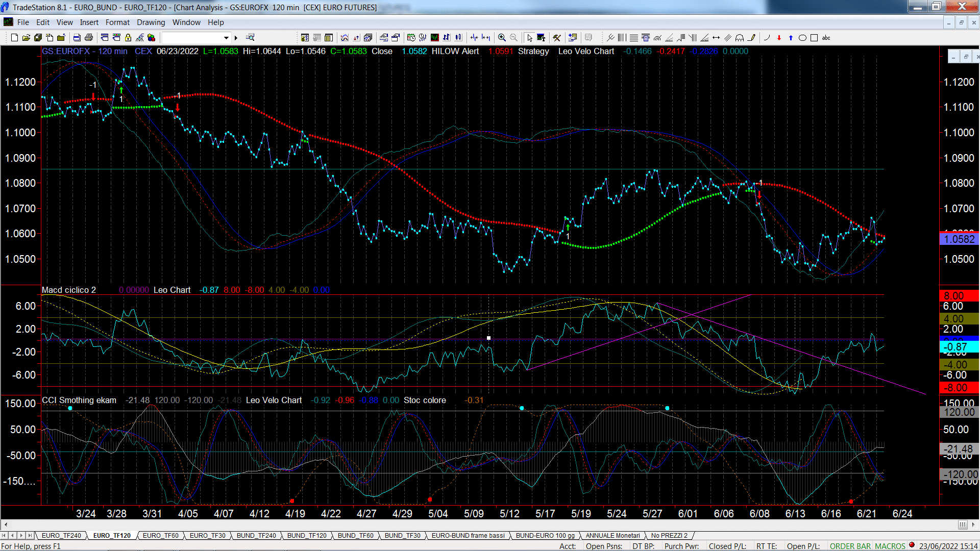Click the candlestick chart style icon
The image size is (980, 551).
458,37
